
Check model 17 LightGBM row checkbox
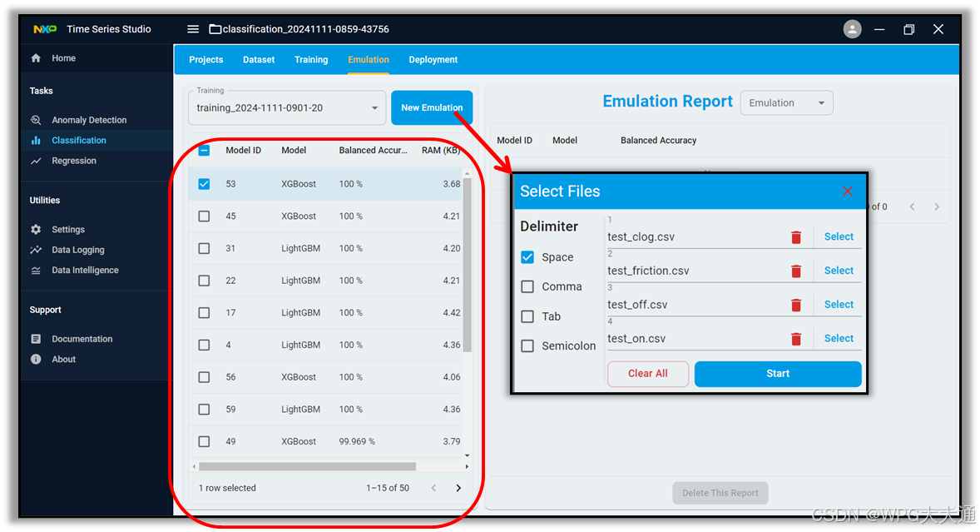click(204, 313)
